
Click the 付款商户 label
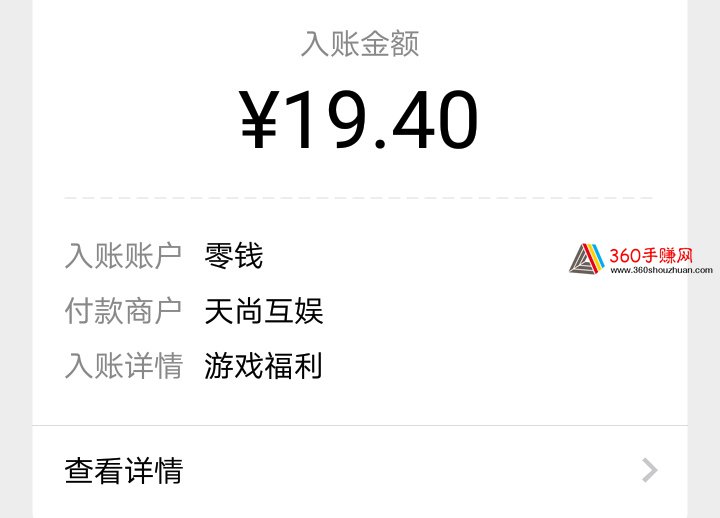tap(124, 311)
